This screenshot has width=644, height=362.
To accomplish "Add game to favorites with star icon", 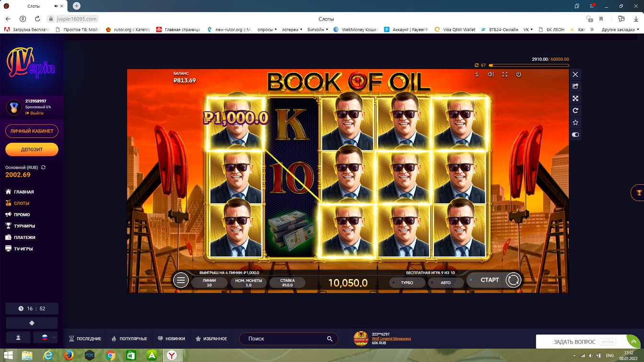I will pyautogui.click(x=575, y=123).
